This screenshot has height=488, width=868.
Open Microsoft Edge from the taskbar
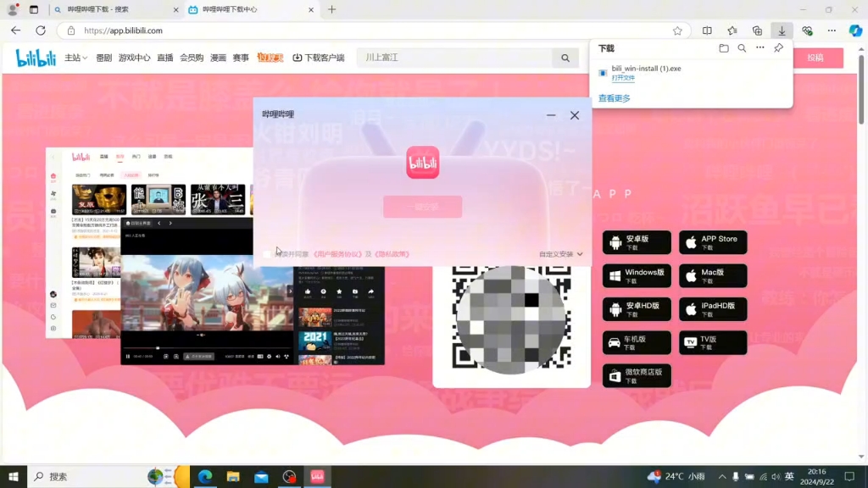click(205, 476)
